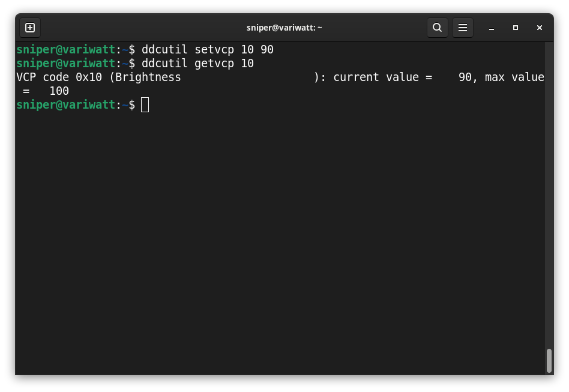Click the search magnifier icon
Screen dimensions: 569x392
click(x=437, y=28)
